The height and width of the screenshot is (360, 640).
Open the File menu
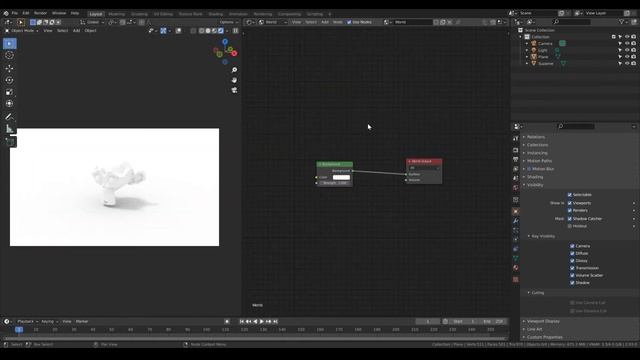coord(15,13)
